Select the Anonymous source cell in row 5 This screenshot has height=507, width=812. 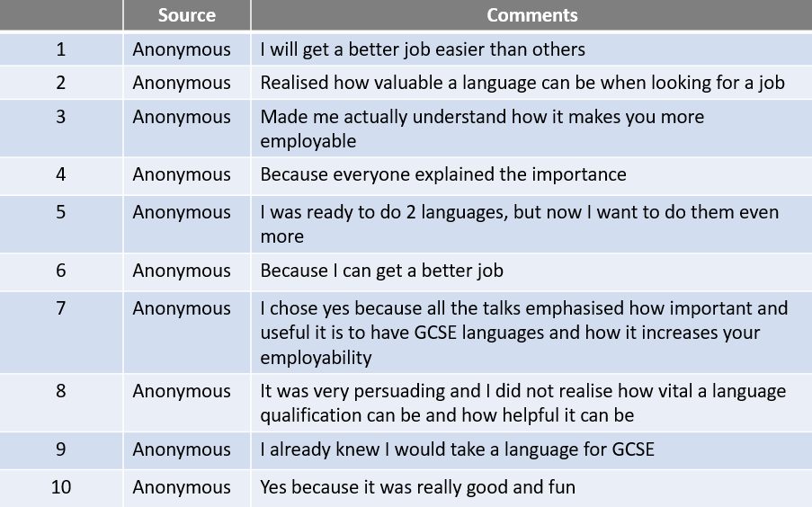(182, 212)
